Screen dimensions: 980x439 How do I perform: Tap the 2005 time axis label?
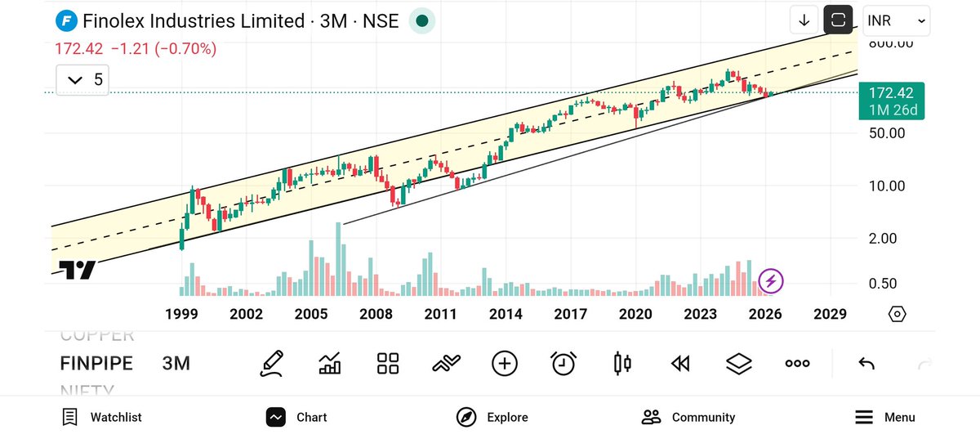[x=311, y=314]
